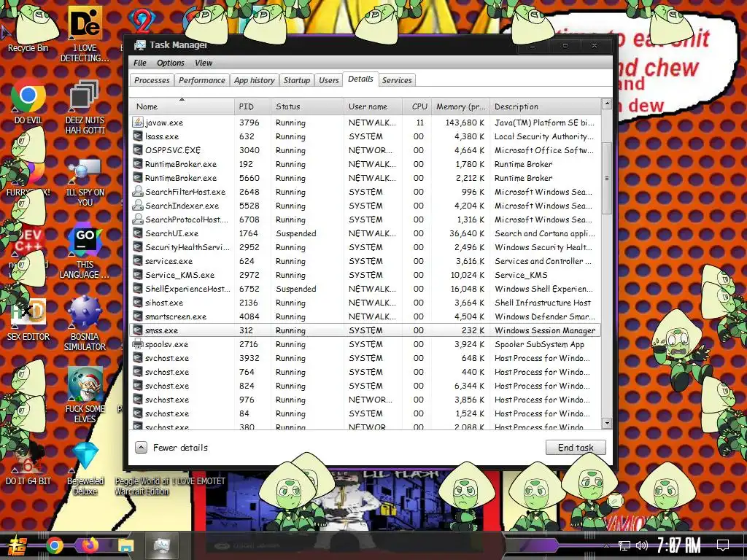Click the scrollbar down arrow

(606, 422)
